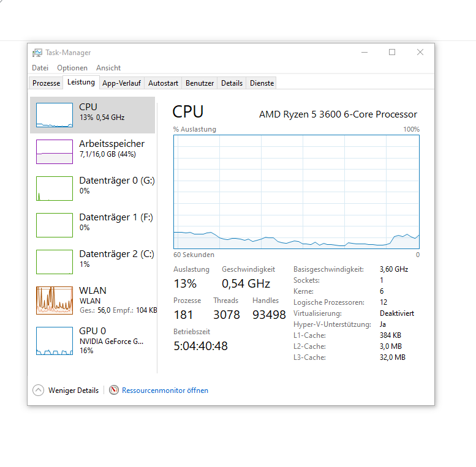Click the Virtualisierung value Deaktiviert

coord(397,313)
